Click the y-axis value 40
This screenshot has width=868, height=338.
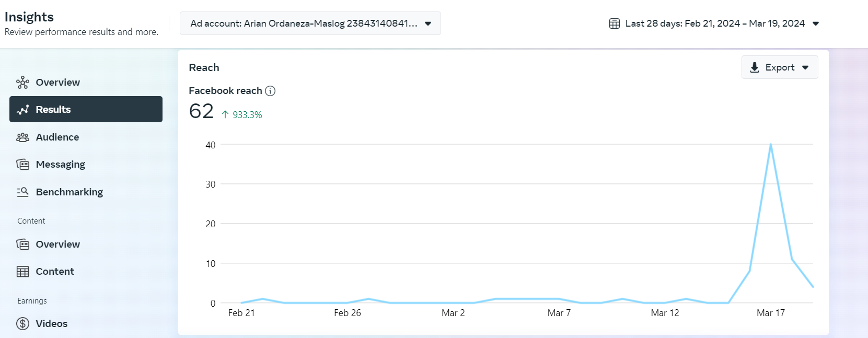coord(211,145)
